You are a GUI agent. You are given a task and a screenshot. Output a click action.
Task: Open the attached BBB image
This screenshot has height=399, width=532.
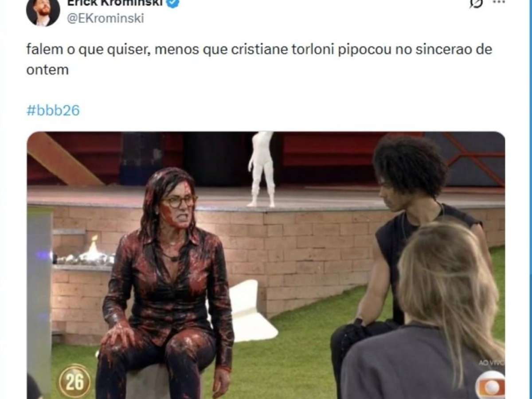(x=266, y=265)
